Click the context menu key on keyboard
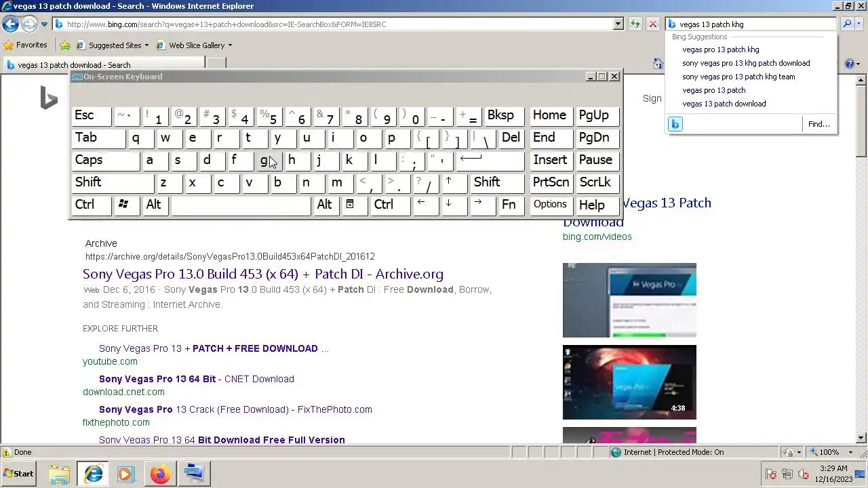868x488 pixels. tap(353, 205)
